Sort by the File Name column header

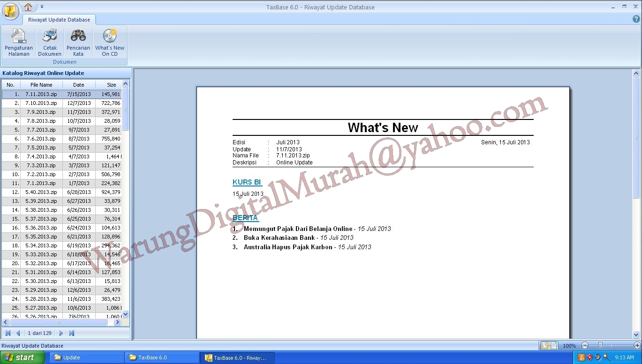pyautogui.click(x=41, y=85)
